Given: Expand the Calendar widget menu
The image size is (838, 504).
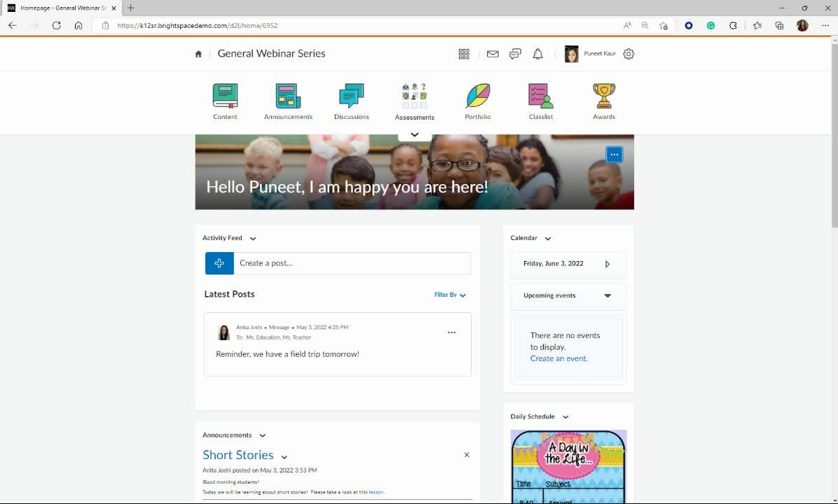Looking at the screenshot, I should tap(548, 239).
